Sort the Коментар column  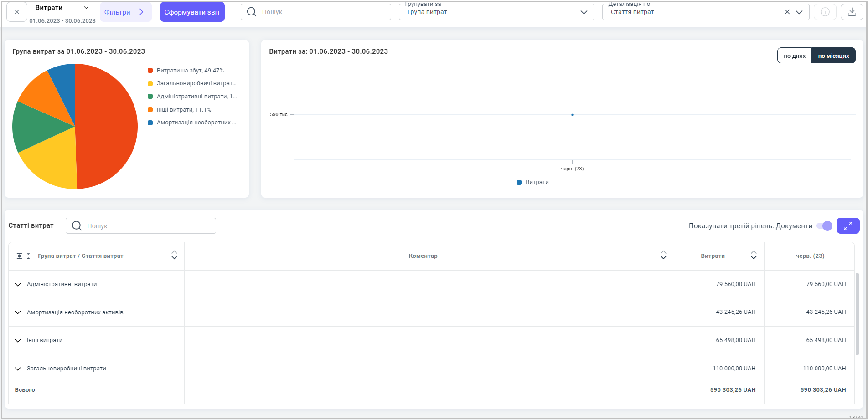(663, 256)
